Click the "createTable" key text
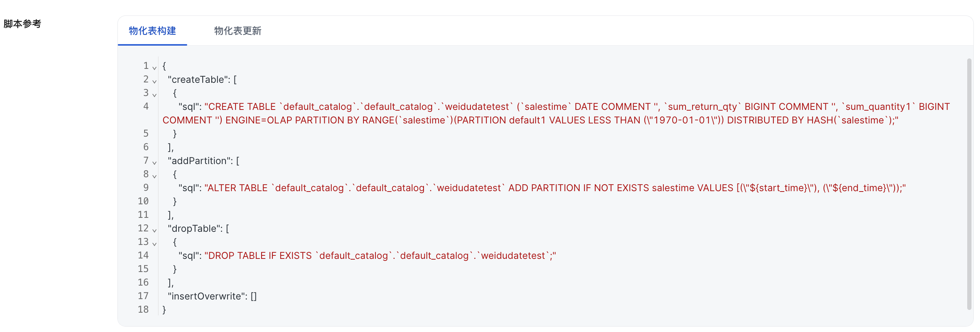The height and width of the screenshot is (332, 980). (198, 80)
